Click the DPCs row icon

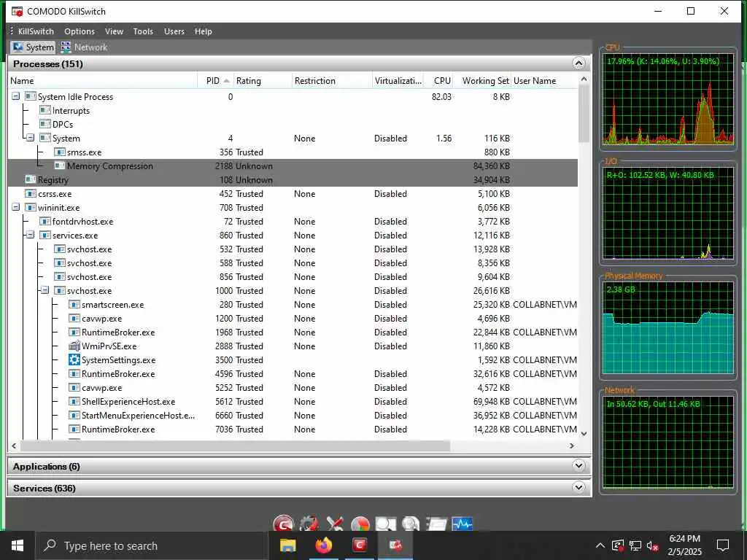coord(44,124)
